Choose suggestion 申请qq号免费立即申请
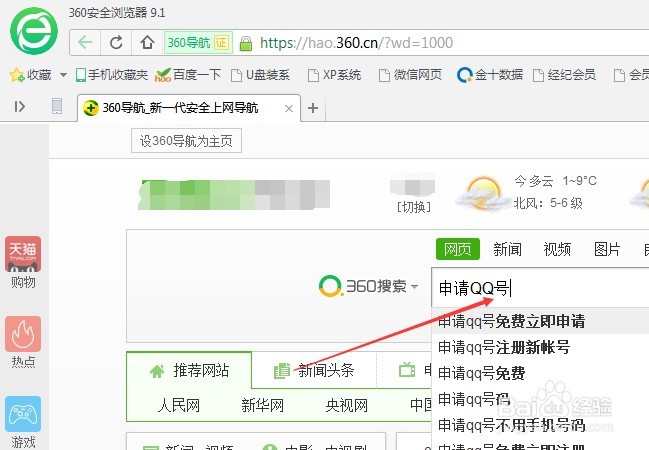 pos(540,321)
